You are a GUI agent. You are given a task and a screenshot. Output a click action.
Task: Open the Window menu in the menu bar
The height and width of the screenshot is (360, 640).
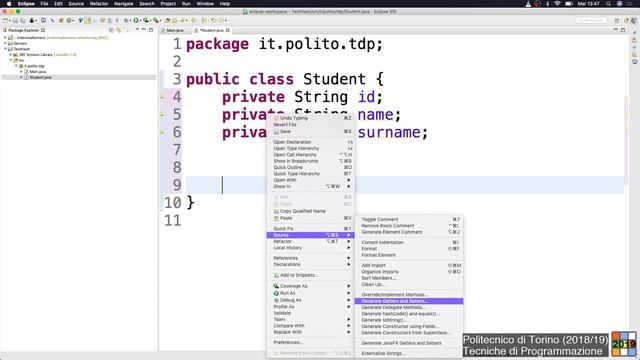click(x=205, y=4)
